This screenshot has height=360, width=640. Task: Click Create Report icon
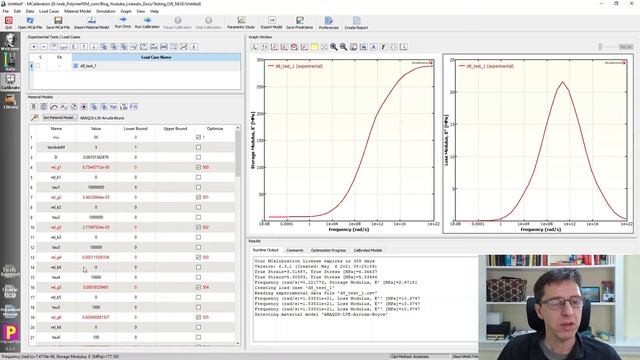(x=356, y=22)
